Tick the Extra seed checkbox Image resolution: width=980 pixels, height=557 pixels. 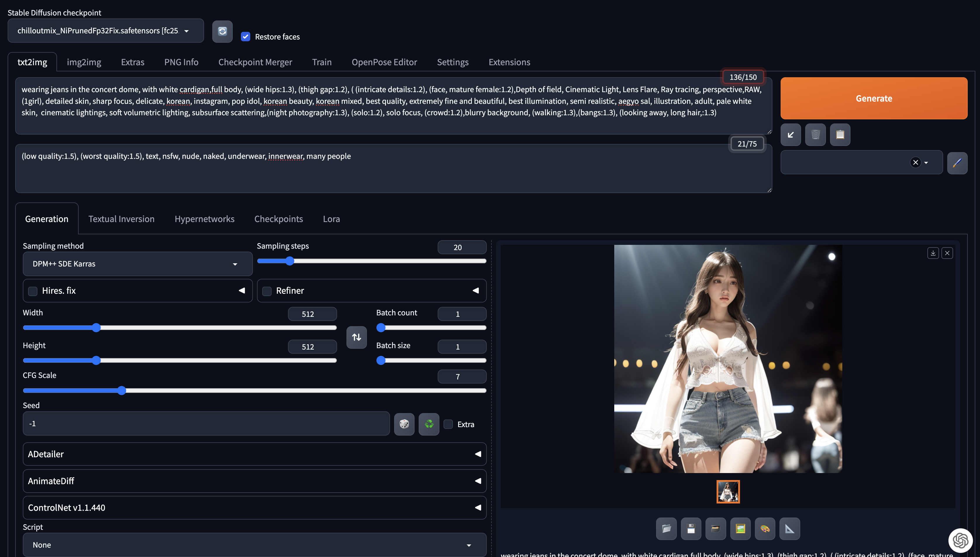point(448,424)
